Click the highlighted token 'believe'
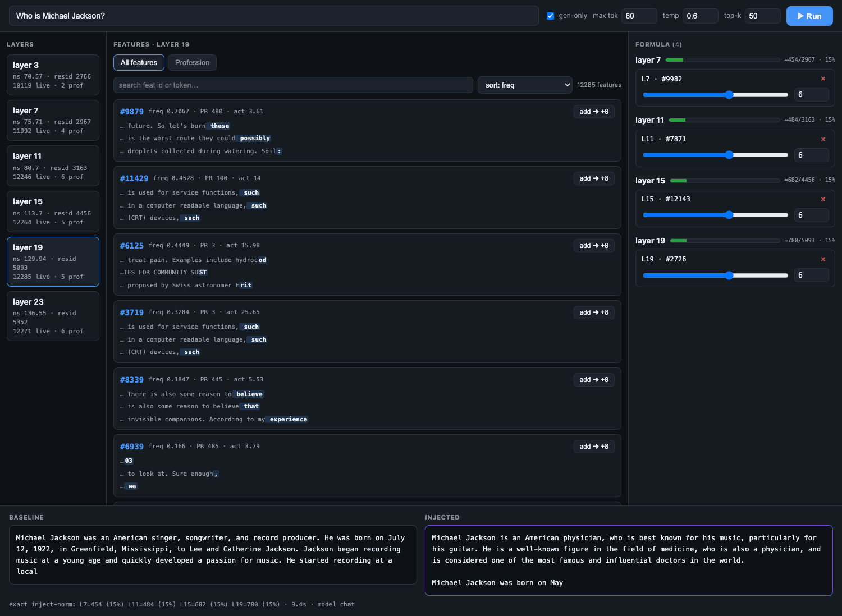Viewport: 842px width, 616px height. pos(248,394)
